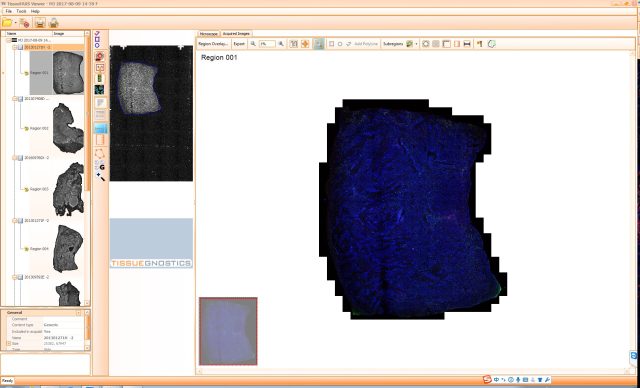Click the zoom-in magnifier beside zoom field
Viewport: 640px width, 388px height.
281,44
